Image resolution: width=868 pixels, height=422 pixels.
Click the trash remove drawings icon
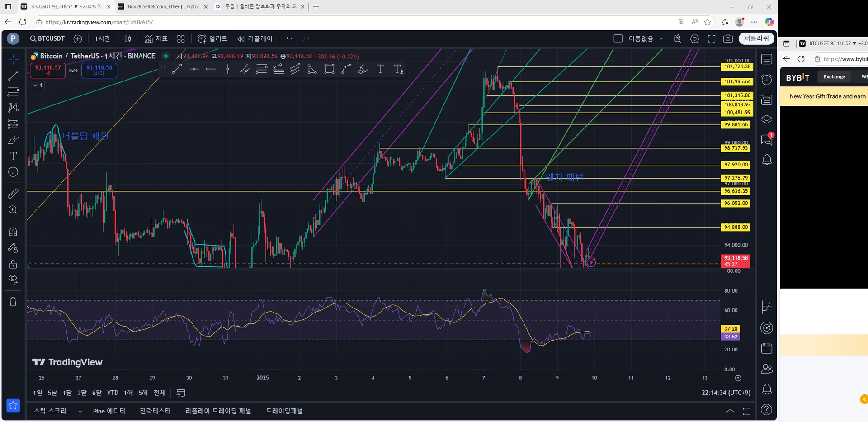point(13,302)
